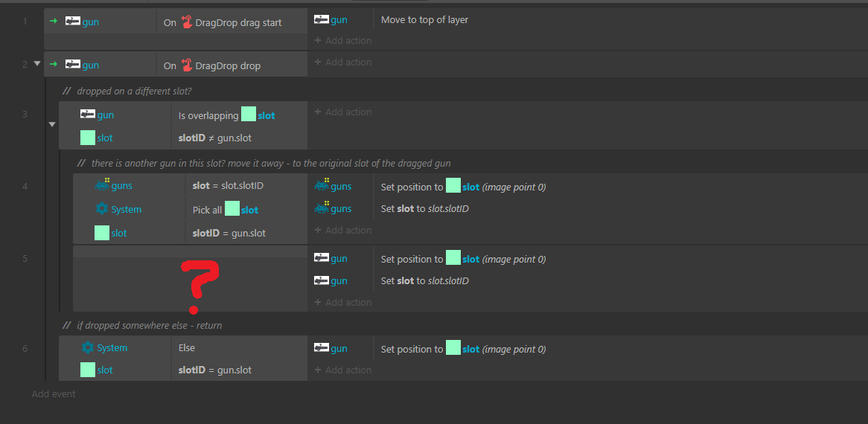Select the Else condition in event 6

pos(186,347)
